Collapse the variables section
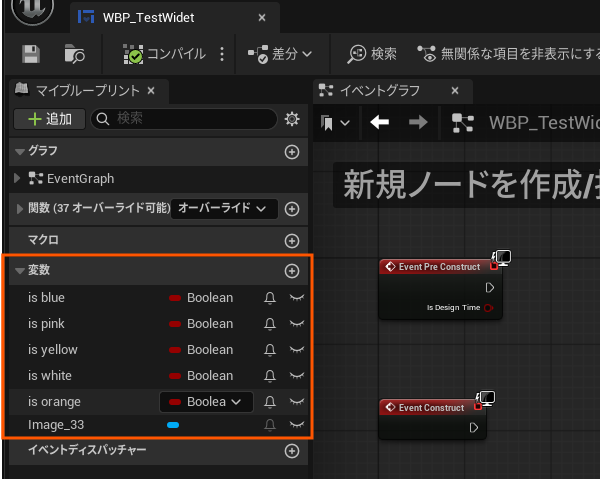Viewport: 600px width, 479px height. 19,270
